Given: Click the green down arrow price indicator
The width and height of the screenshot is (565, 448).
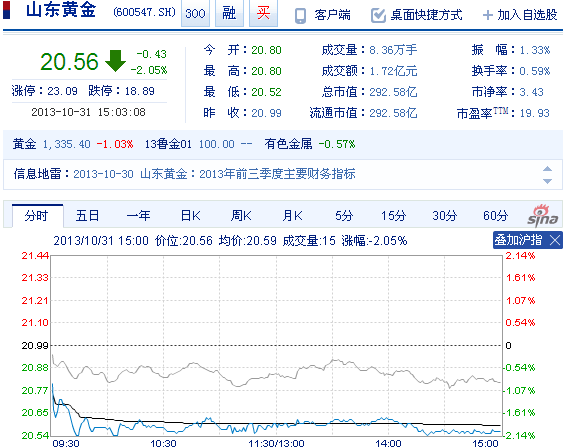Looking at the screenshot, I should [115, 61].
